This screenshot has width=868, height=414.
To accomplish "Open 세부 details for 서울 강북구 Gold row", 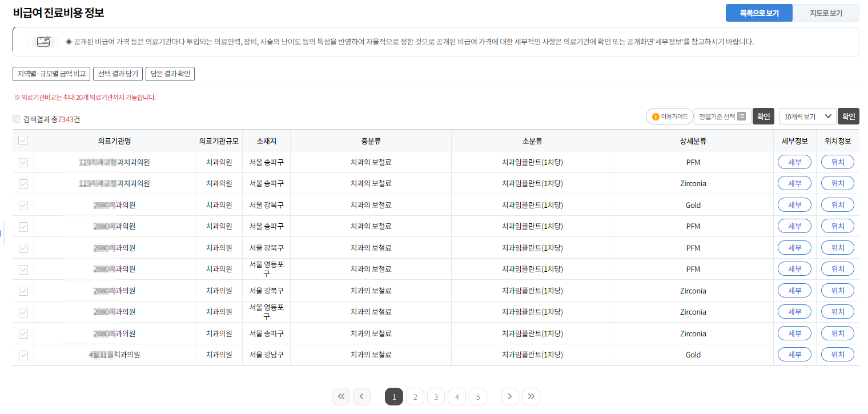I will 794,205.
